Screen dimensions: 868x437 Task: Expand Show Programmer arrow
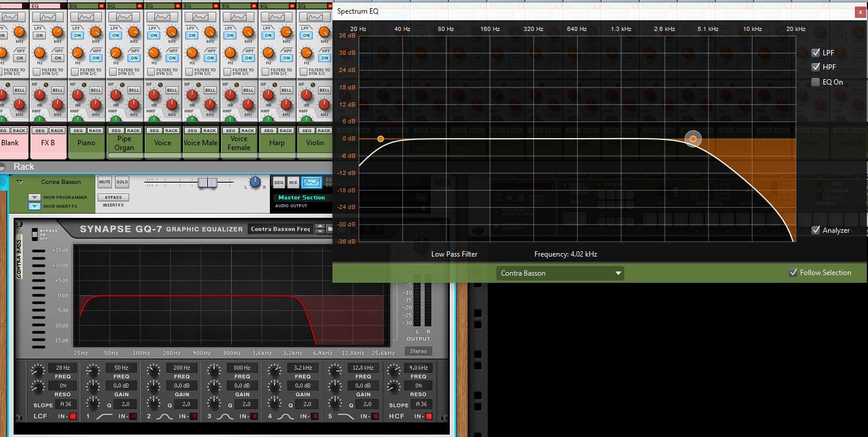click(34, 198)
